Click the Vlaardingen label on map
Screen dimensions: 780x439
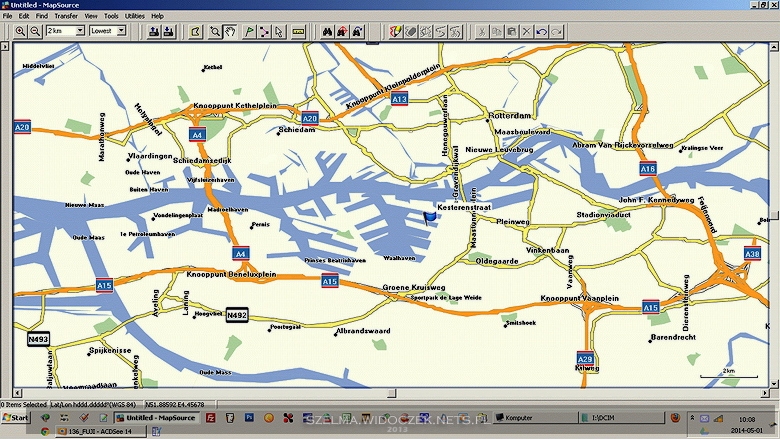coord(150,156)
